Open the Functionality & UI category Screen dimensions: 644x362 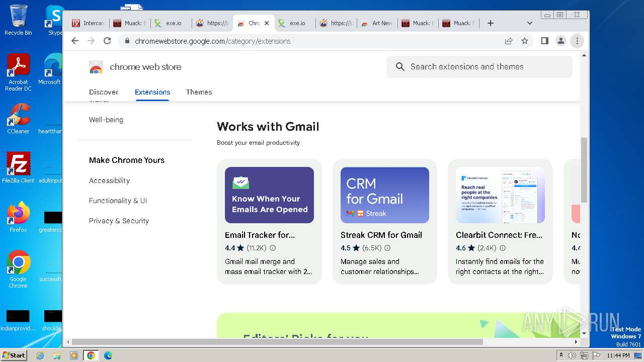118,201
